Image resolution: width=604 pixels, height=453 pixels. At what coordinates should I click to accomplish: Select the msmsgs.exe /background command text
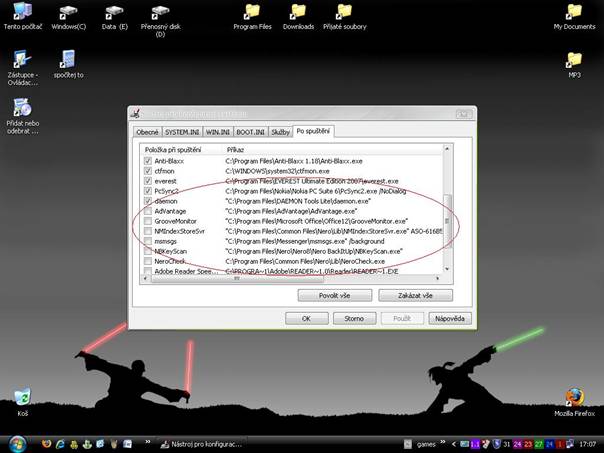point(305,241)
